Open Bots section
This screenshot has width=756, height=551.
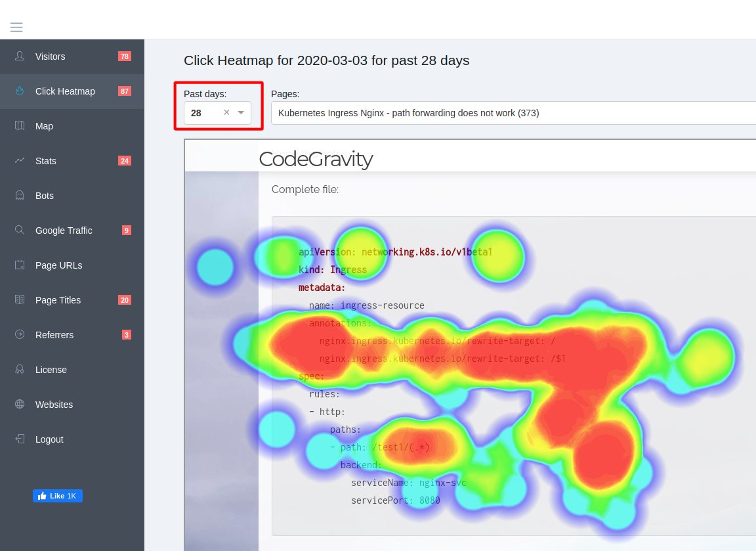(x=72, y=196)
